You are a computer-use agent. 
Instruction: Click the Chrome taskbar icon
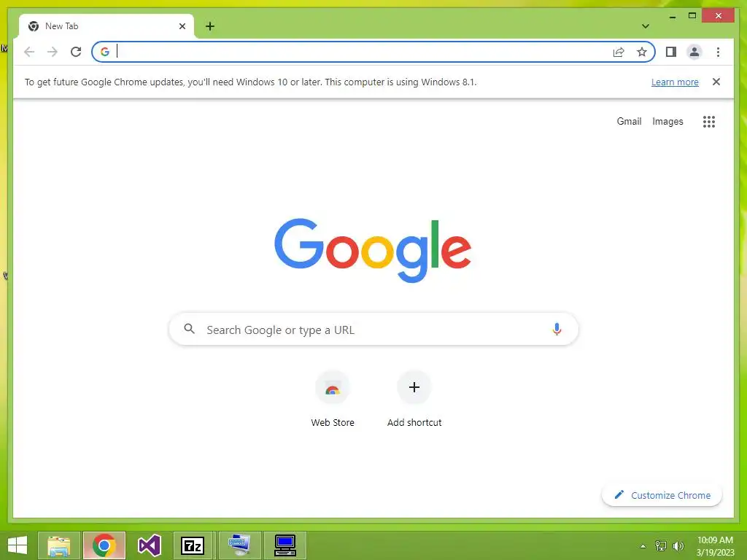[x=104, y=545]
